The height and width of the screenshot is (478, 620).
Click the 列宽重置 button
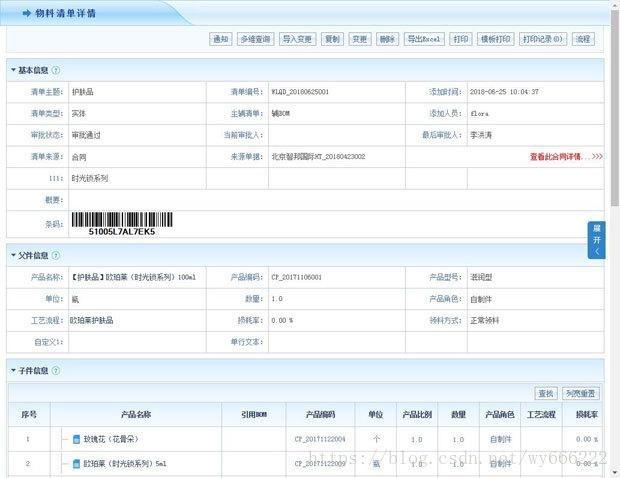tap(580, 394)
